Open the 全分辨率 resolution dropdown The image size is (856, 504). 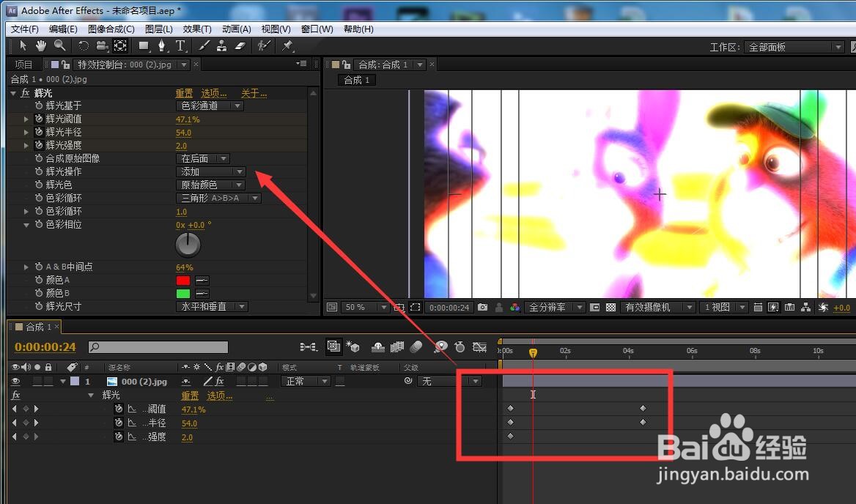coord(555,307)
